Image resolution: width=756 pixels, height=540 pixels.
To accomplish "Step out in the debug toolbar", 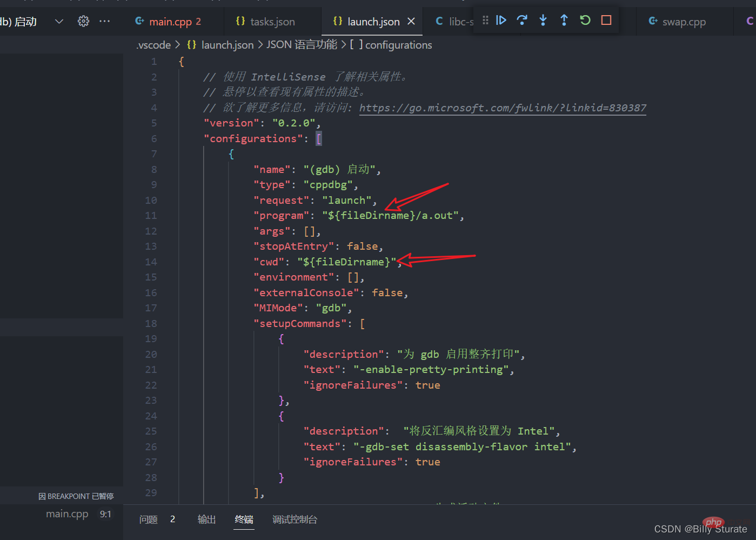I will point(564,20).
